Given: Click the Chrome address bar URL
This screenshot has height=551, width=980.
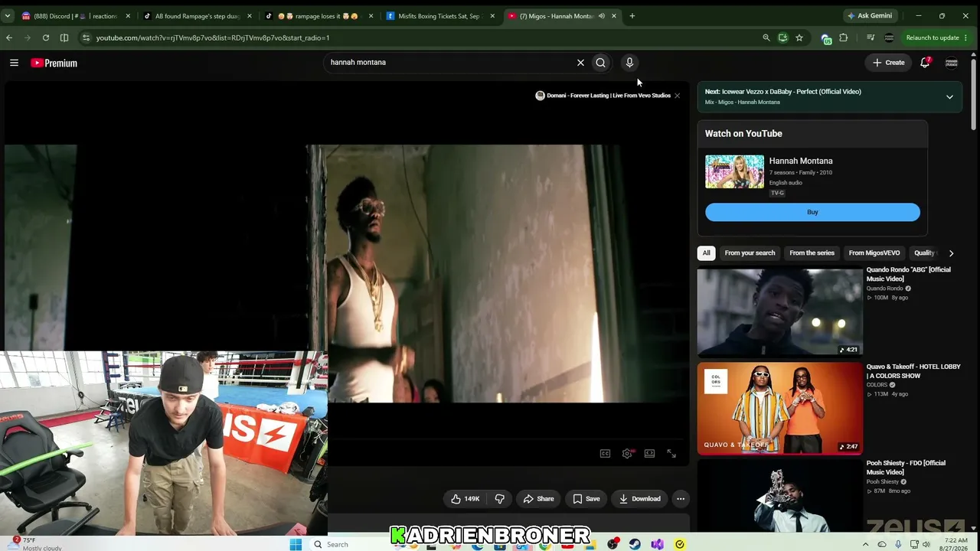Looking at the screenshot, I should (213, 37).
